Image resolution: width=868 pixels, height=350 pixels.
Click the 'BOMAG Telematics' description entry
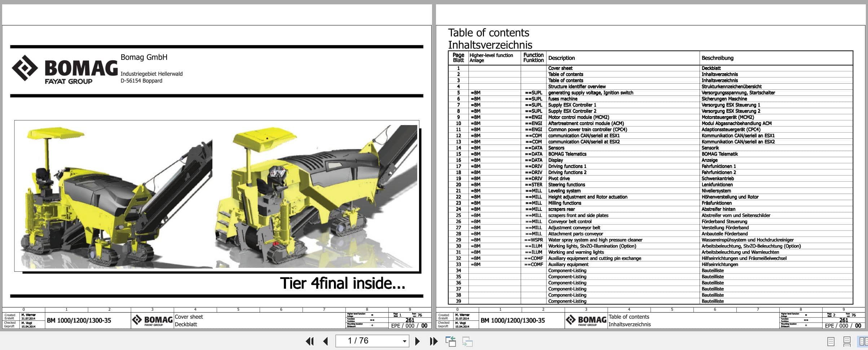567,154
